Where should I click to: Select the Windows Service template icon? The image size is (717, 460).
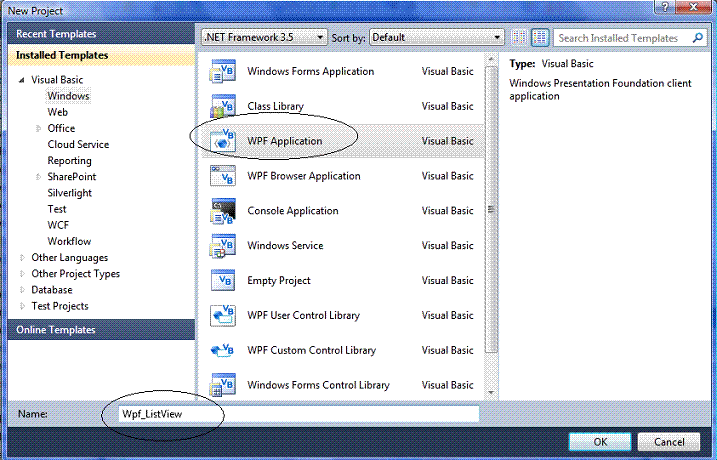click(x=223, y=246)
